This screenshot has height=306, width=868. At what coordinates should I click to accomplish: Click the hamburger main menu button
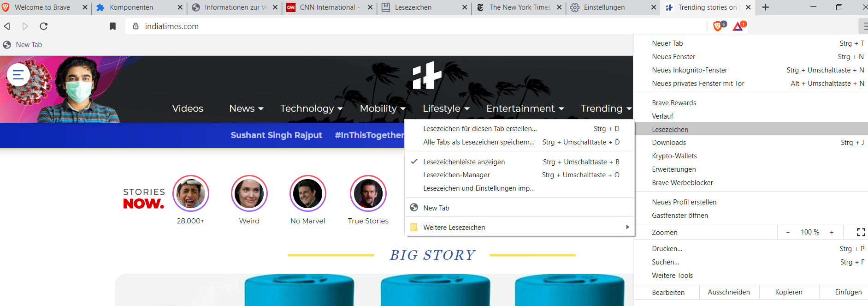[865, 26]
